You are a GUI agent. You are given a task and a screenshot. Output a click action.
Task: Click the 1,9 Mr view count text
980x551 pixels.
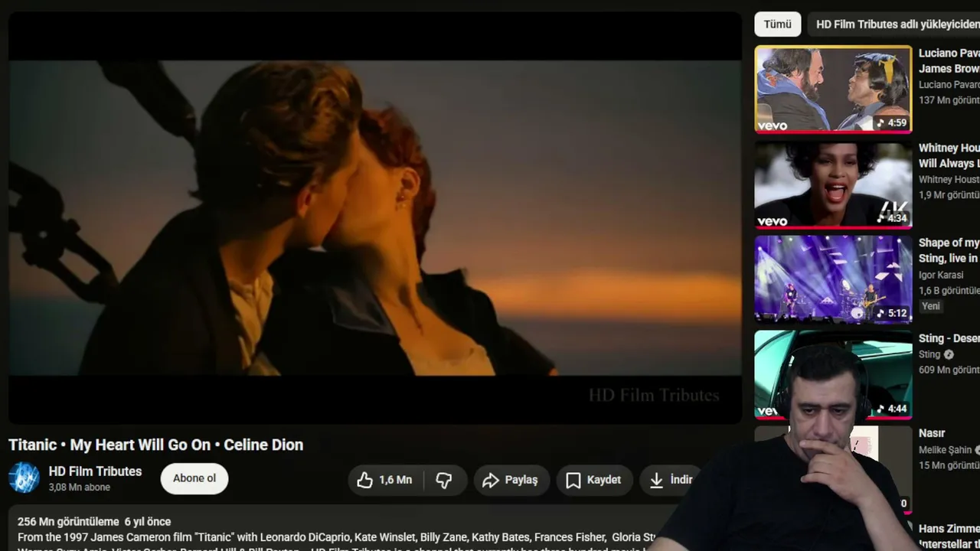tap(949, 195)
